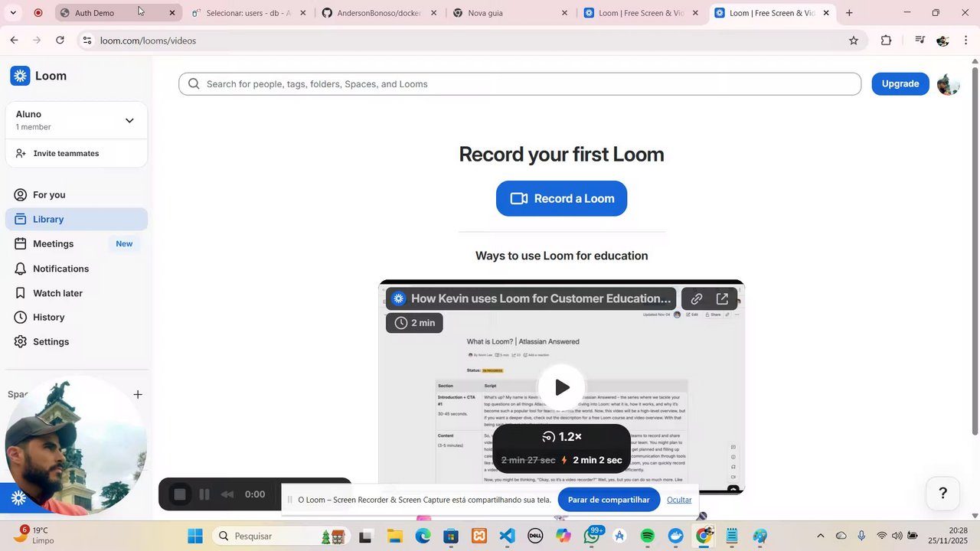Open the Windows Start menu
This screenshot has width=980, height=551.
195,536
